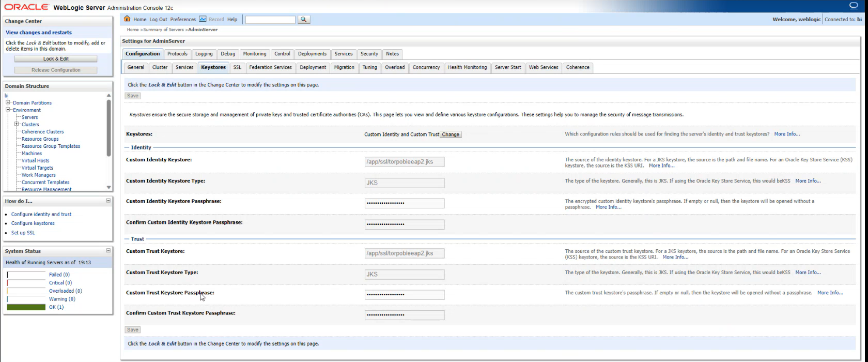Collapse the How do I panel
Image resolution: width=868 pixels, height=362 pixels.
tap(109, 201)
